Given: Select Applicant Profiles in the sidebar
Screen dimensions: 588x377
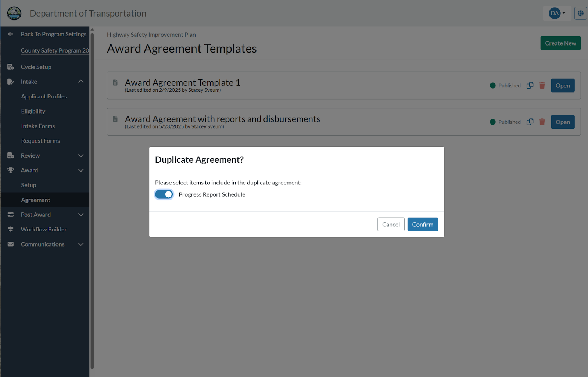Looking at the screenshot, I should [x=44, y=96].
